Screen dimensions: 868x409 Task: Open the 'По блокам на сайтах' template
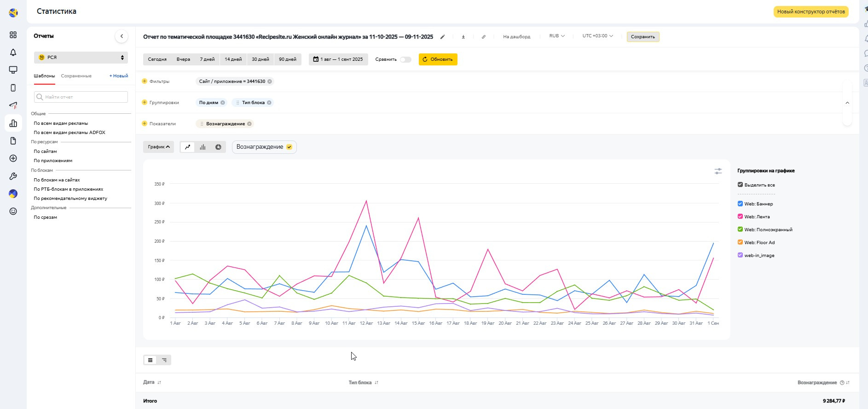pyautogui.click(x=57, y=180)
